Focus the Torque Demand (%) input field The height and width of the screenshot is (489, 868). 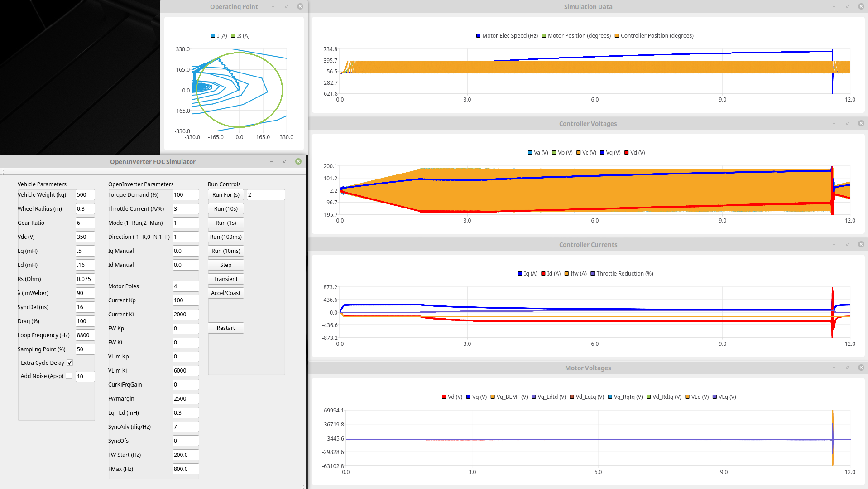pyautogui.click(x=185, y=195)
